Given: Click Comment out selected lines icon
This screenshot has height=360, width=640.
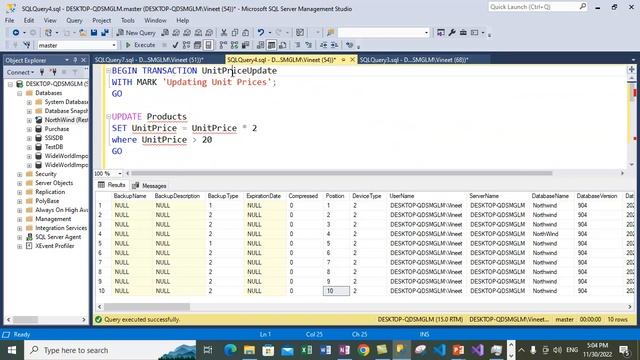Looking at the screenshot, I should 298,45.
